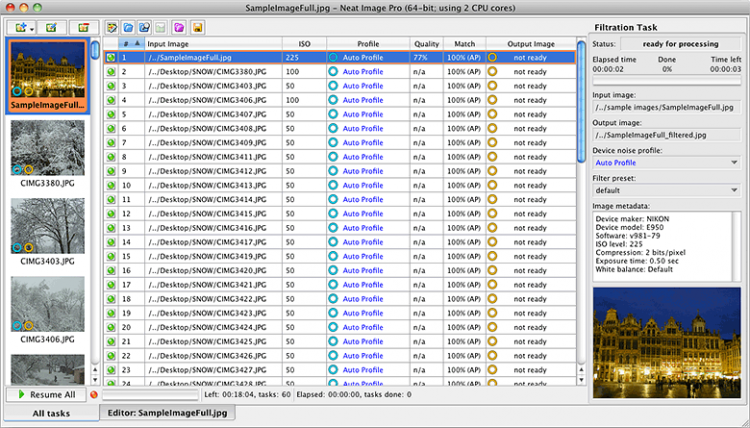The width and height of the screenshot is (750, 428).
Task: Click cyan profile icon in row 3
Action: coord(333,86)
